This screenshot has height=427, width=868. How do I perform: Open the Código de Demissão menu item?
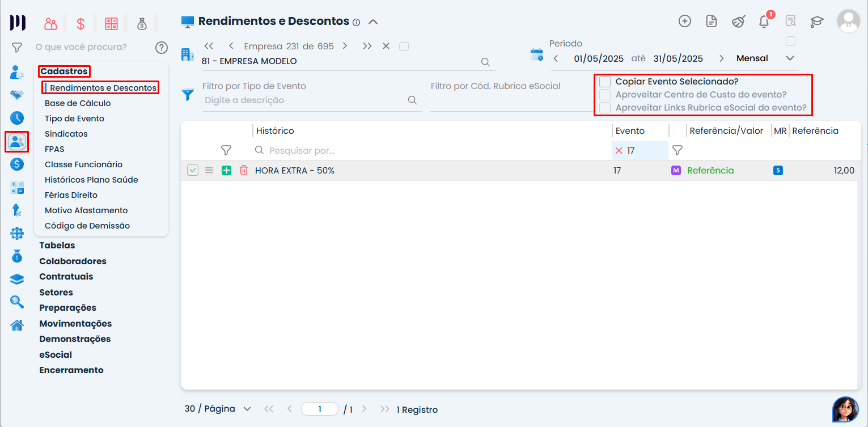tap(87, 226)
